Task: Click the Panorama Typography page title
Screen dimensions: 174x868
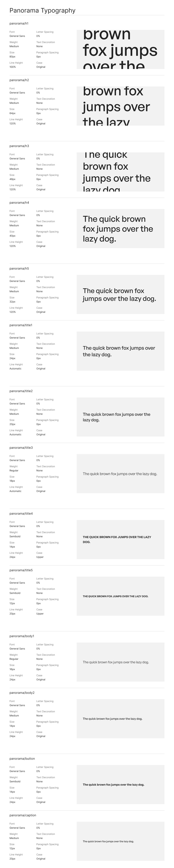Action: [x=42, y=11]
